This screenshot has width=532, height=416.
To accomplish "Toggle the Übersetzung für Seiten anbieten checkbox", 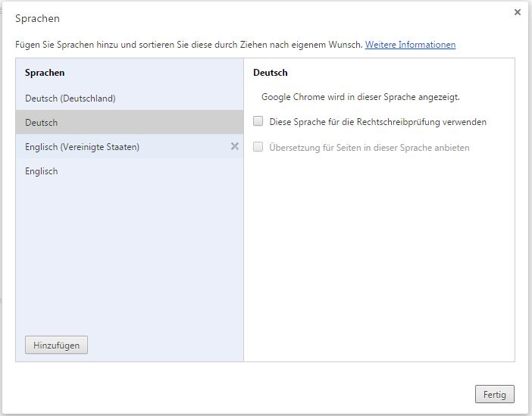I will pos(258,147).
